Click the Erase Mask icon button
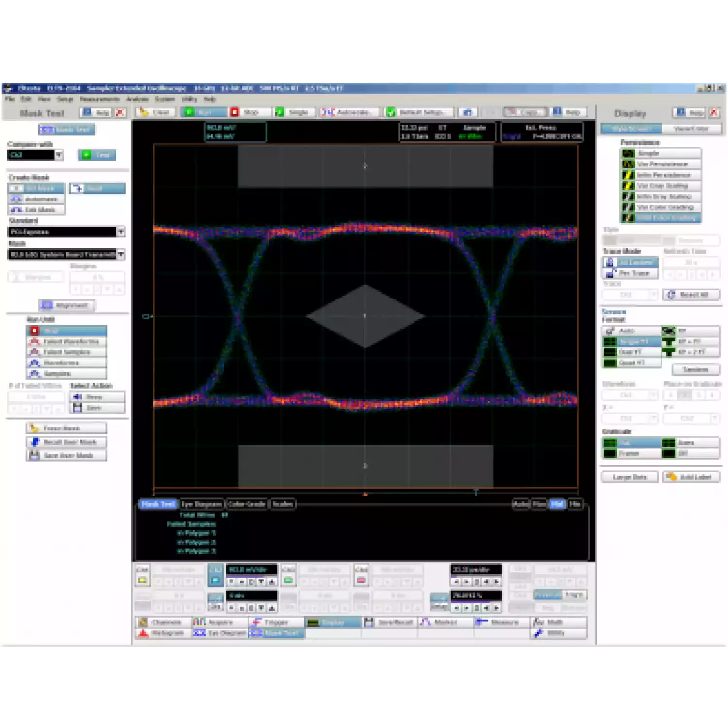This screenshot has width=728, height=728. [x=34, y=428]
